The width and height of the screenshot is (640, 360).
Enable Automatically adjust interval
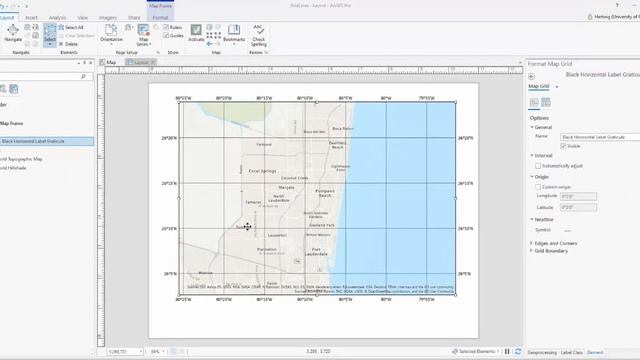pos(538,166)
